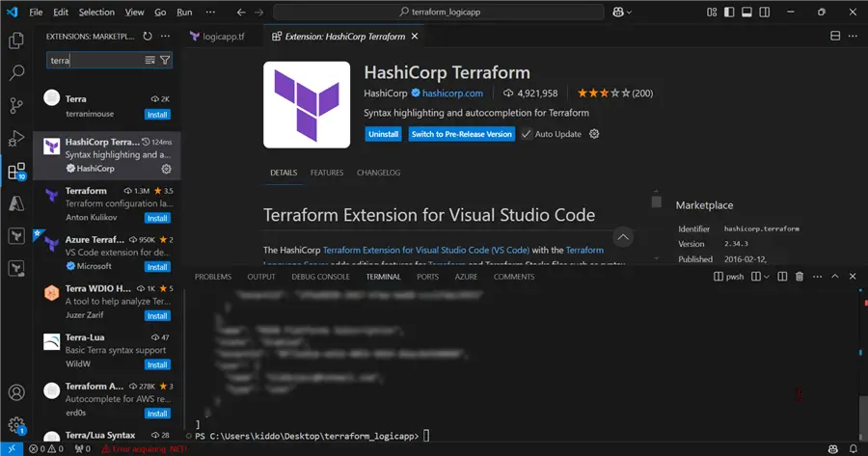The height and width of the screenshot is (456, 868).
Task: Open the Run and Debug view
Action: [x=16, y=138]
